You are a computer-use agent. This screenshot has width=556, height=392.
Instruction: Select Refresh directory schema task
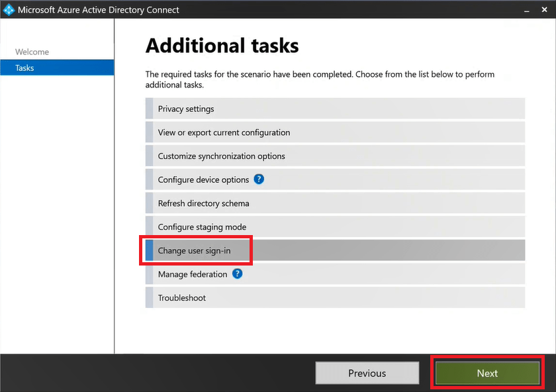[x=203, y=203]
